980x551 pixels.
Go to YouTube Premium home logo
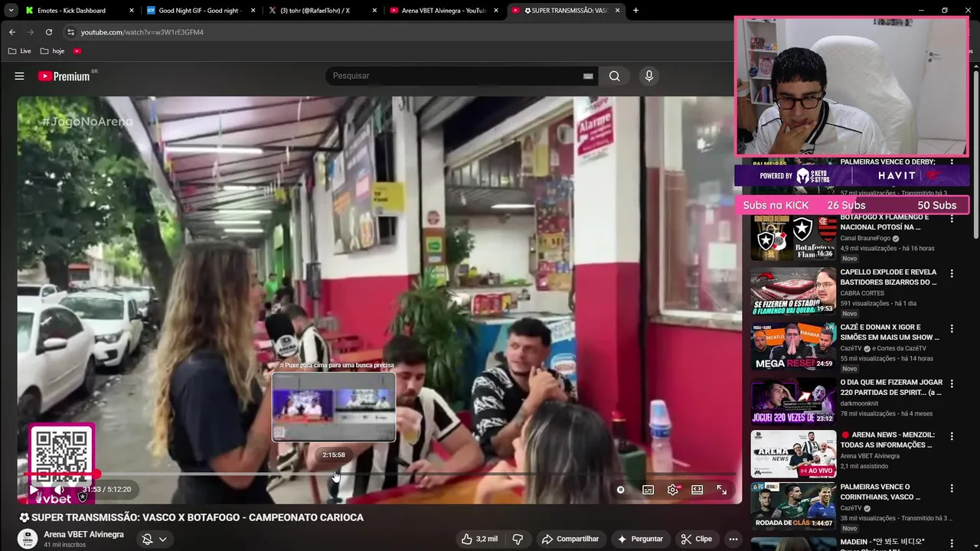tap(64, 76)
